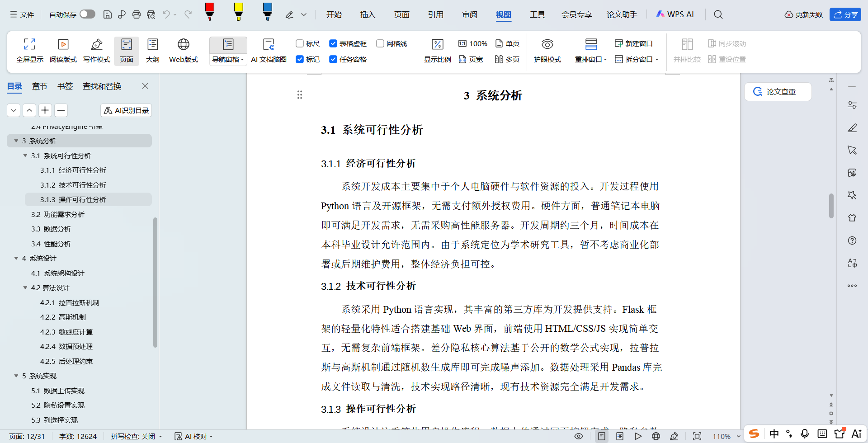Click the red highlighter pen
The height and width of the screenshot is (443, 868).
click(209, 12)
